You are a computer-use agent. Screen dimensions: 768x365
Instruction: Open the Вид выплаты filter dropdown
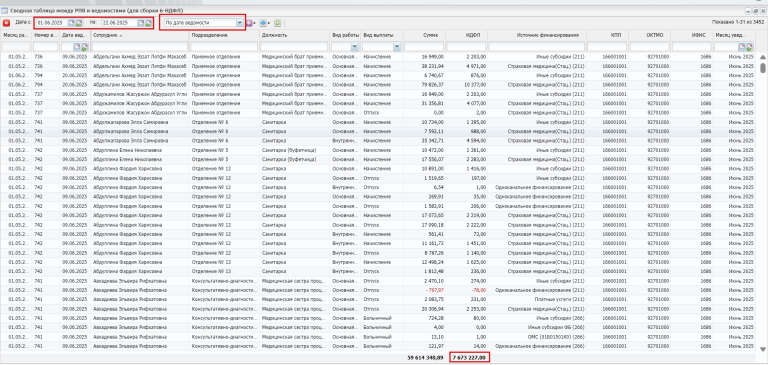tap(397, 47)
